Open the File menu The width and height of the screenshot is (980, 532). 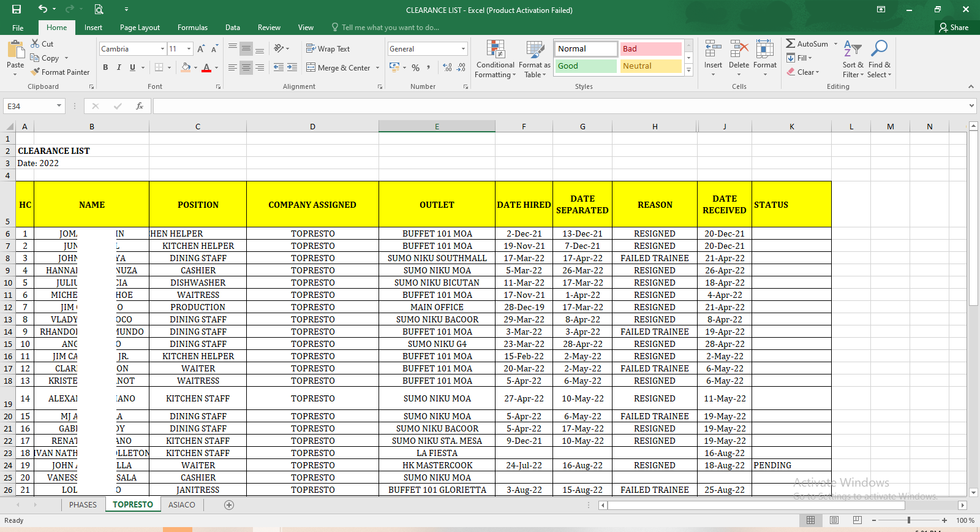[18, 28]
